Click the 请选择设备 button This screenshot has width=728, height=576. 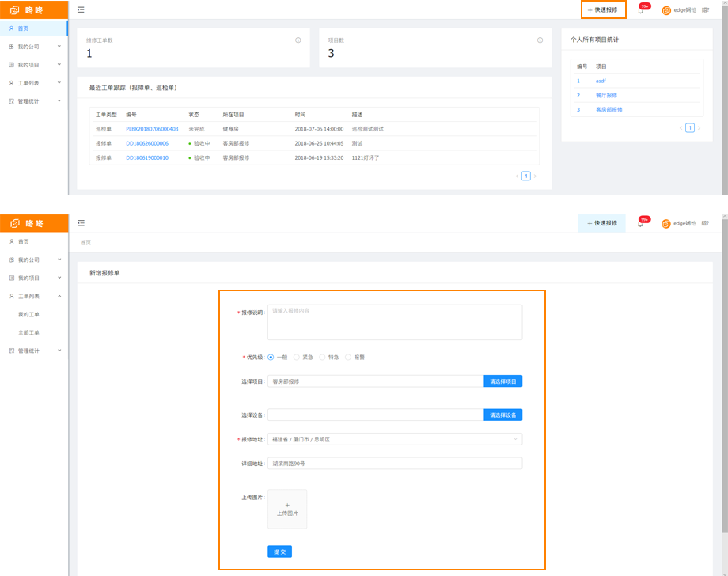[x=502, y=415]
